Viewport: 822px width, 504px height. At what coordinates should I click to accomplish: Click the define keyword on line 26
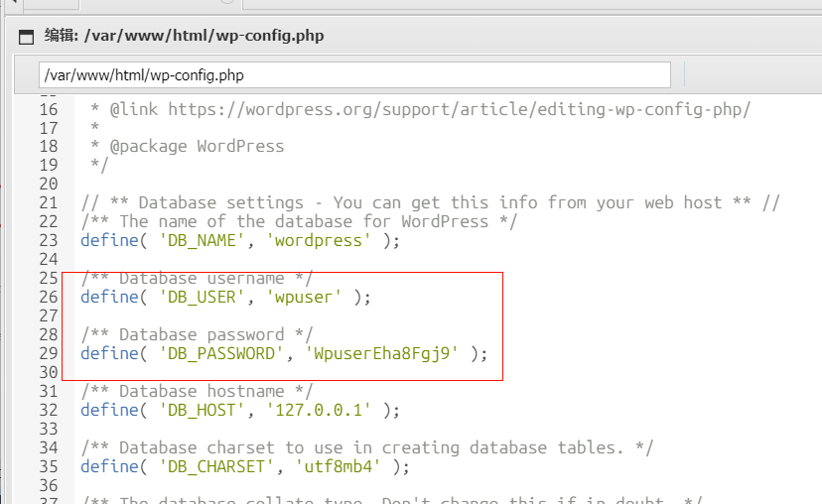tap(109, 297)
